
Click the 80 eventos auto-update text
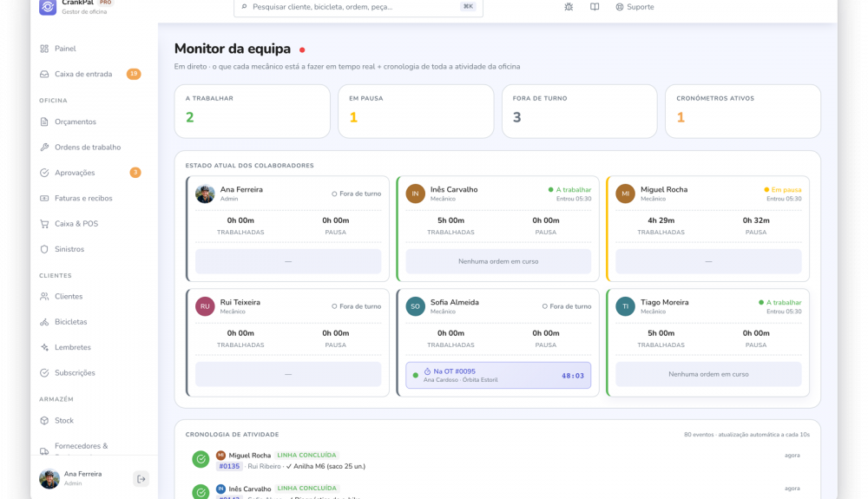(746, 435)
